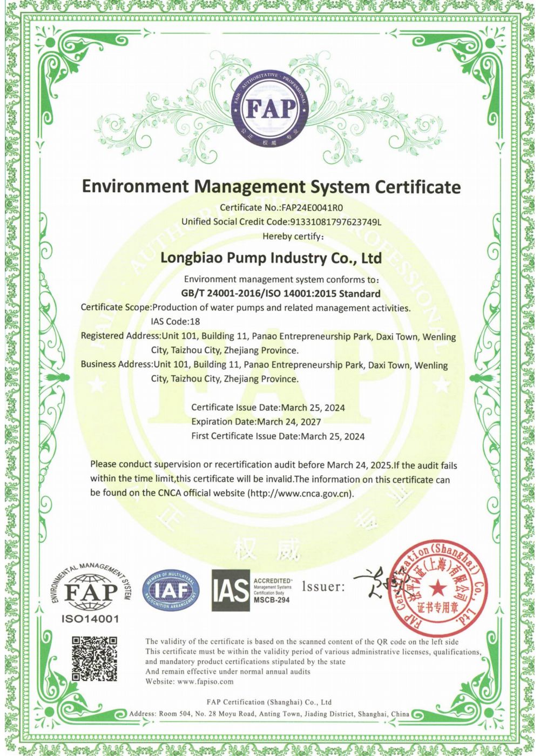540x756 pixels.
Task: Click the Expiration Date March 24, 2027
Action: click(x=256, y=422)
